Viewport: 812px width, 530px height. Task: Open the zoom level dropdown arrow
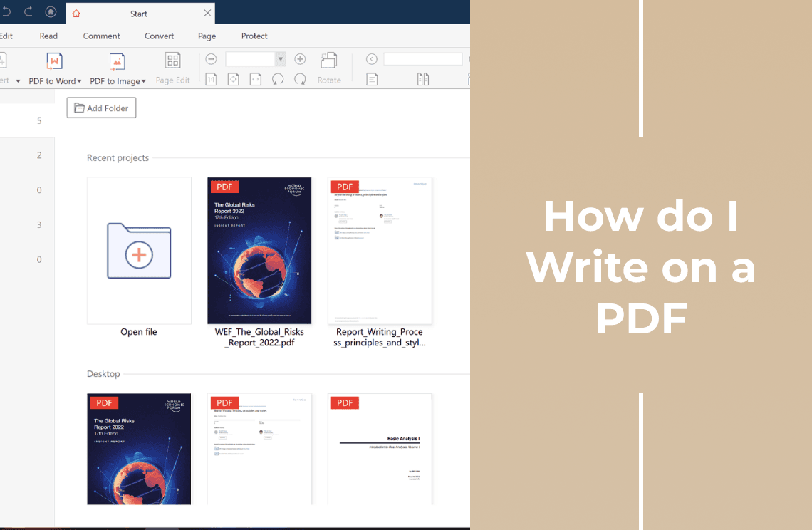280,59
